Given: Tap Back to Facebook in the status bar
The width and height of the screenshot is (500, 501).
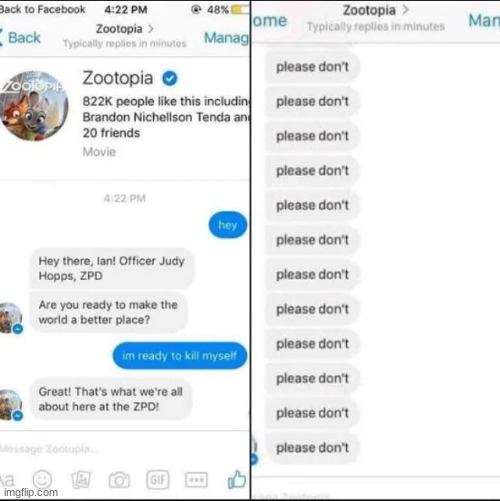Looking at the screenshot, I should pyautogui.click(x=42, y=9).
